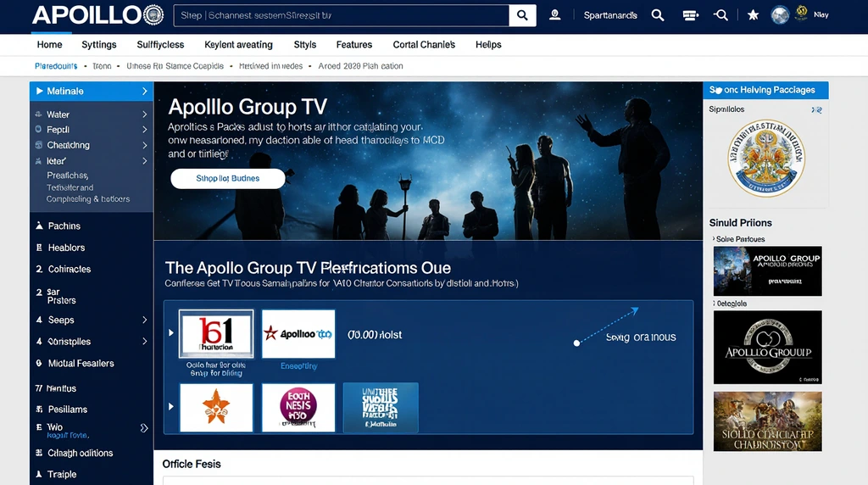
Task: Open the golden painting thumbnail in sidebar
Action: click(x=767, y=422)
